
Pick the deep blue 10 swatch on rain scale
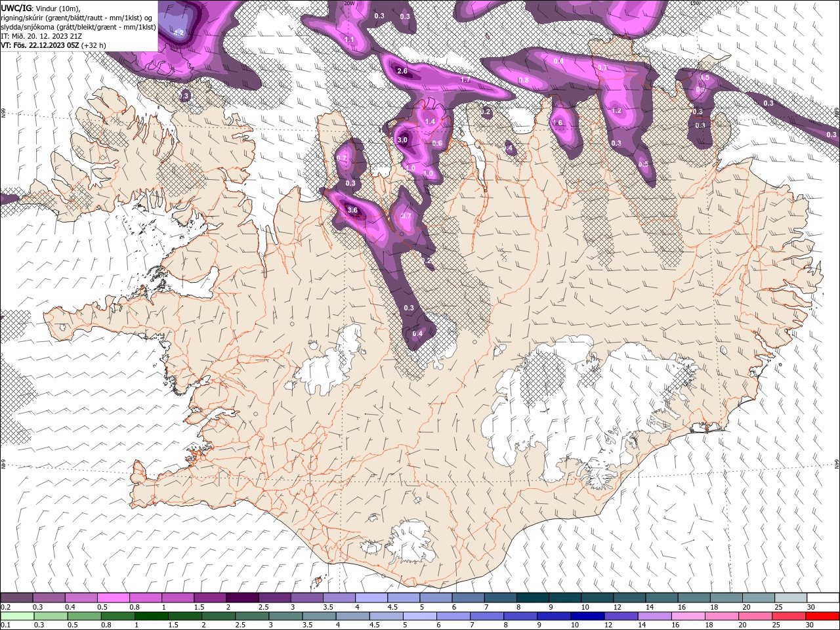(587, 616)
